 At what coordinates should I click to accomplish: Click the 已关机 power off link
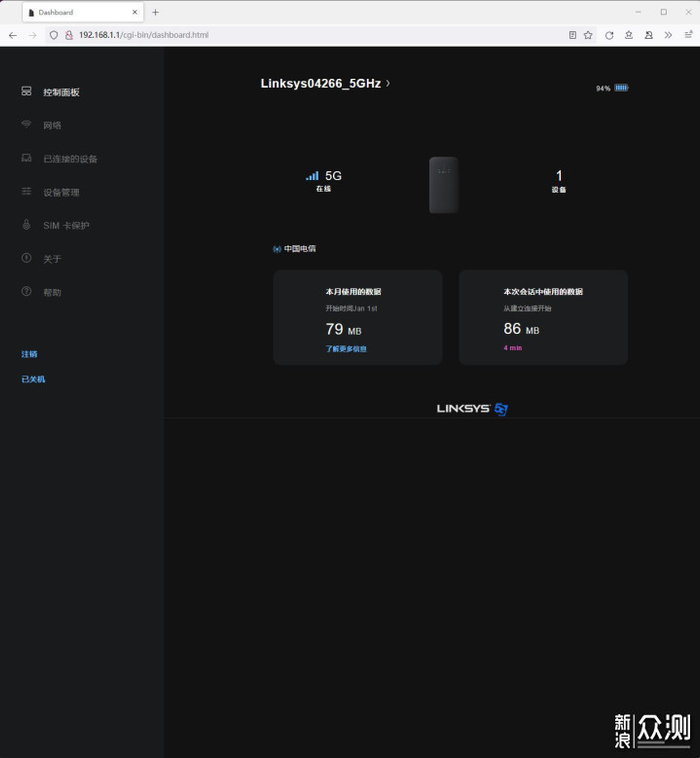33,379
